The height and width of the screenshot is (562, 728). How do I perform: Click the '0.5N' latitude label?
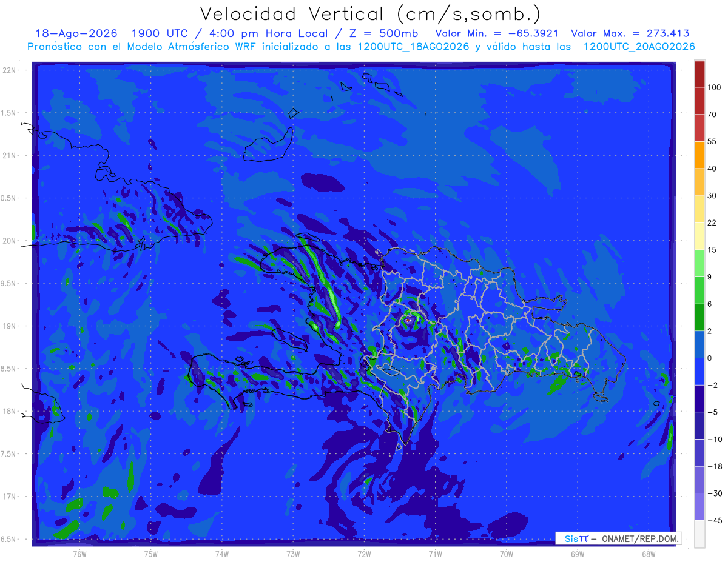10,198
